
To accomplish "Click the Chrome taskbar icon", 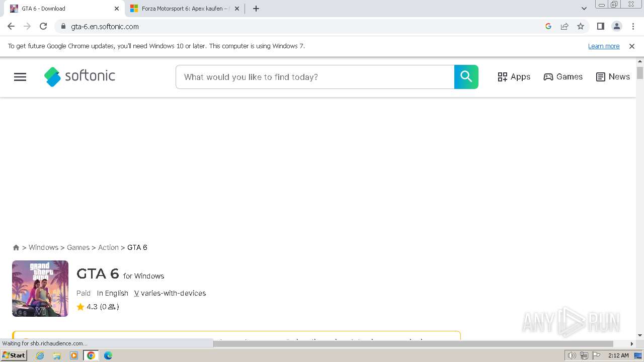I will (x=91, y=355).
